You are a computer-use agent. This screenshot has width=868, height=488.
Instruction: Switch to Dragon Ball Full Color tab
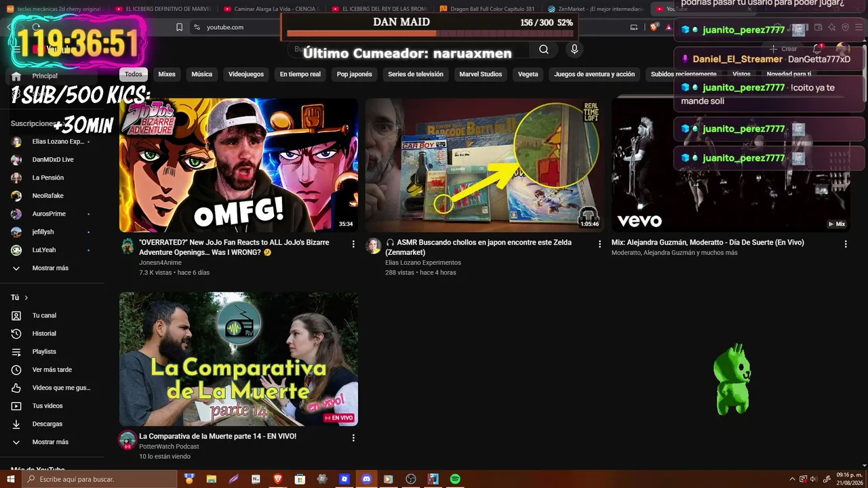pyautogui.click(x=486, y=9)
